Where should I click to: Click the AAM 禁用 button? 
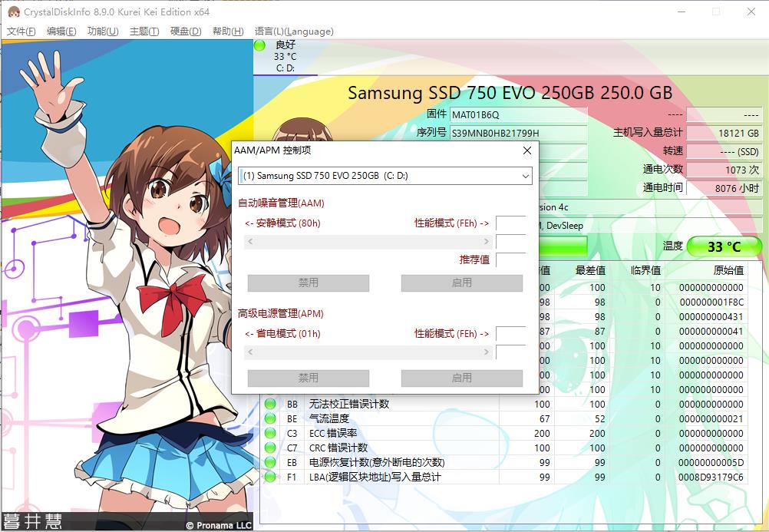(x=309, y=283)
